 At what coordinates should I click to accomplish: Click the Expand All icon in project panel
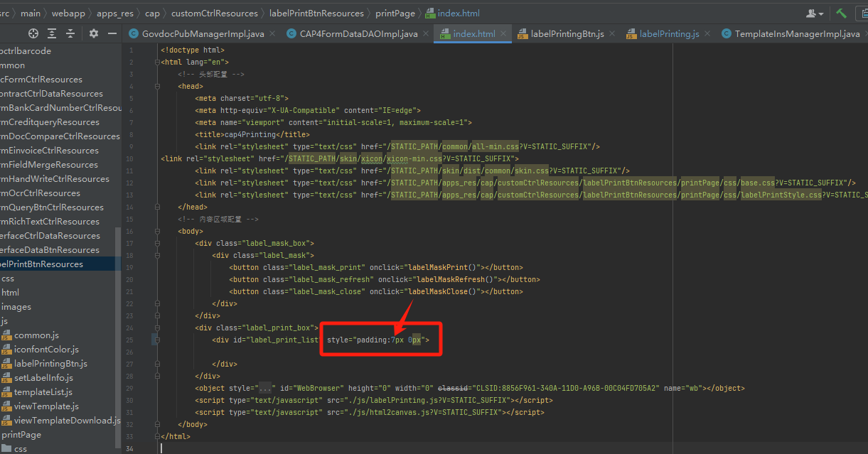point(52,33)
